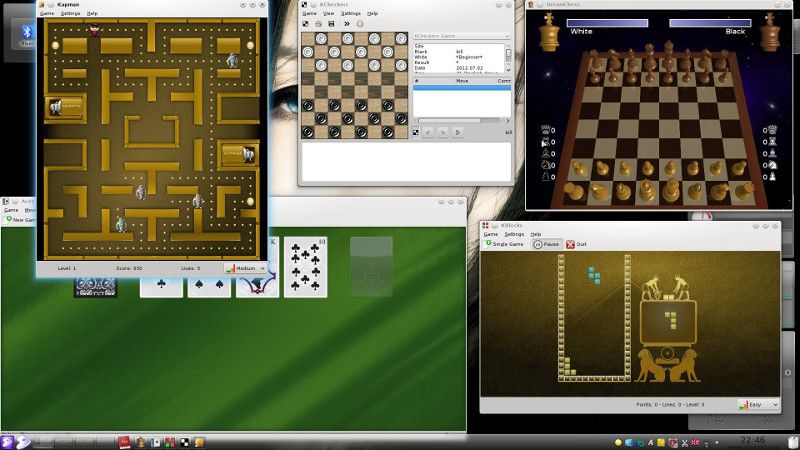Open the Easy difficulty dropdown in KBlocks
Screen dimensions: 800x450
(x=759, y=405)
